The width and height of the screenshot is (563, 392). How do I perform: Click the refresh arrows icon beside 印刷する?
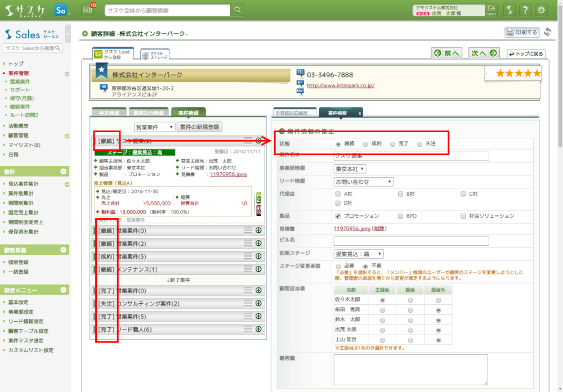[x=548, y=33]
